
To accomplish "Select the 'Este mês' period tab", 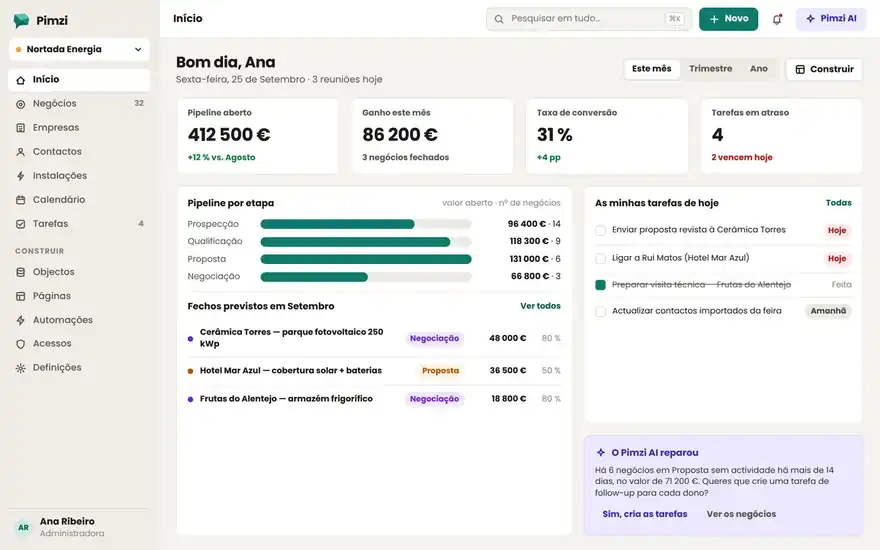I will (652, 69).
